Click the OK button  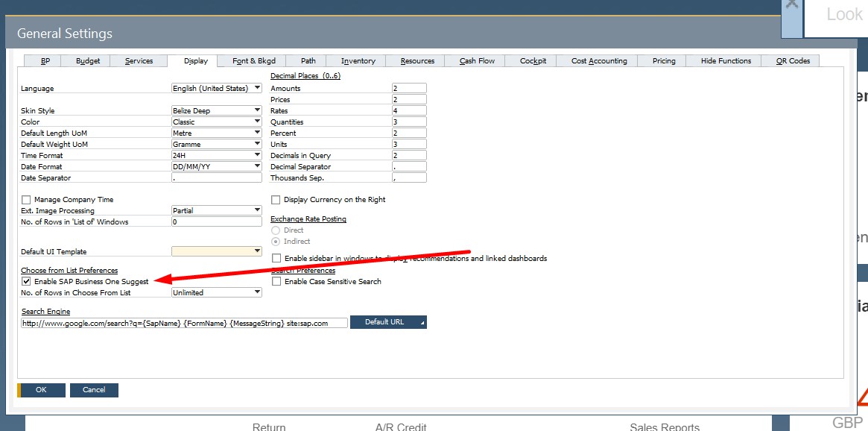point(42,389)
